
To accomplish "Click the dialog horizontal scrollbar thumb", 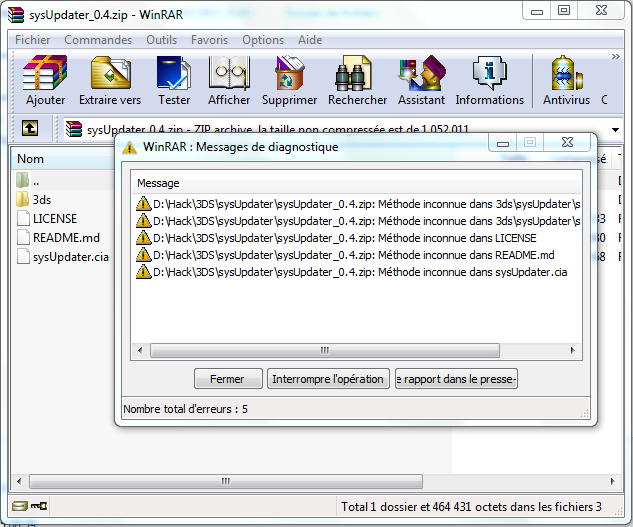I will click(325, 350).
